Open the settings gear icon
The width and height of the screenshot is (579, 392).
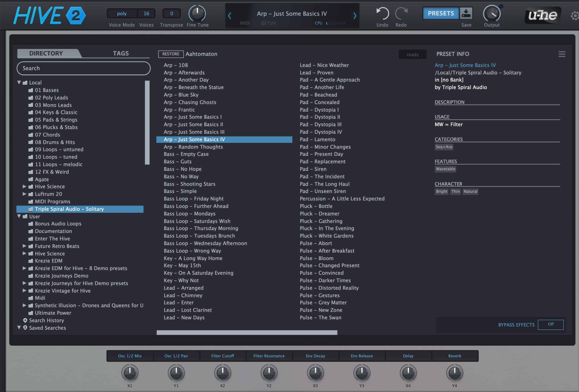click(575, 16)
